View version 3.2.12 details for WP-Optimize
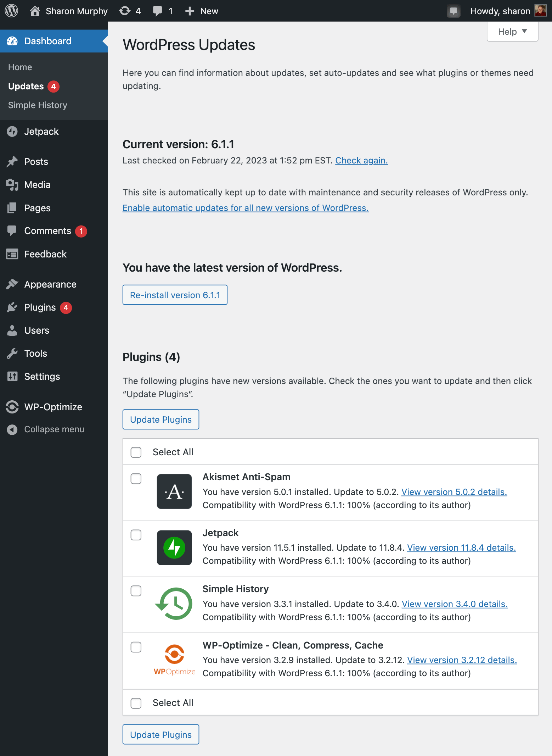This screenshot has width=552, height=756. click(x=462, y=660)
